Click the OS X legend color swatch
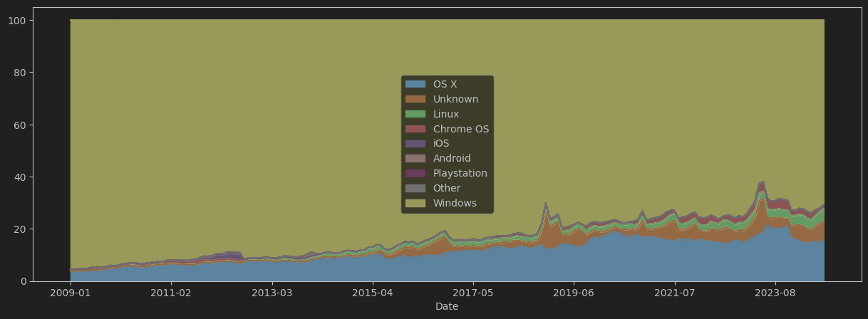This screenshot has width=868, height=319. pyautogui.click(x=415, y=84)
